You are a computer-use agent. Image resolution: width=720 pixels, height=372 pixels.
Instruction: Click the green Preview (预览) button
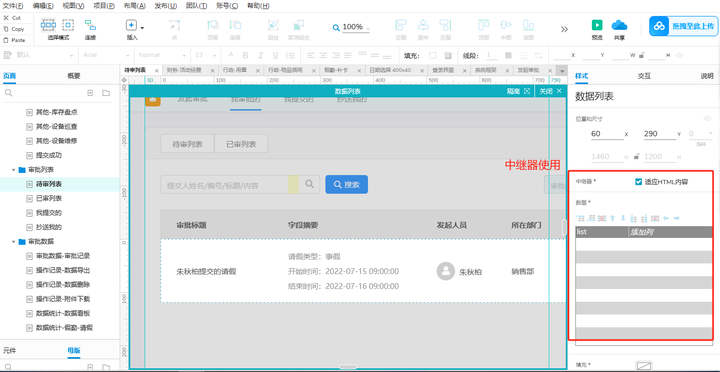tap(597, 25)
